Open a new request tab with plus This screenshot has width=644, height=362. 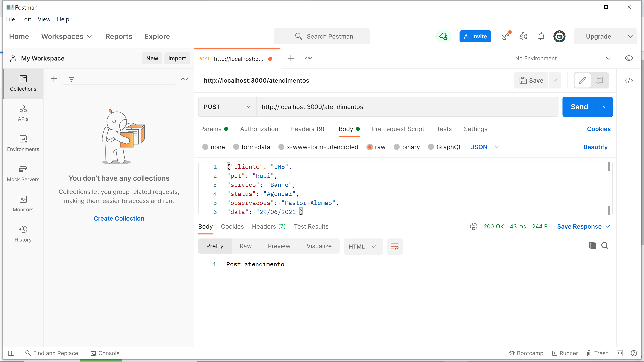click(290, 58)
